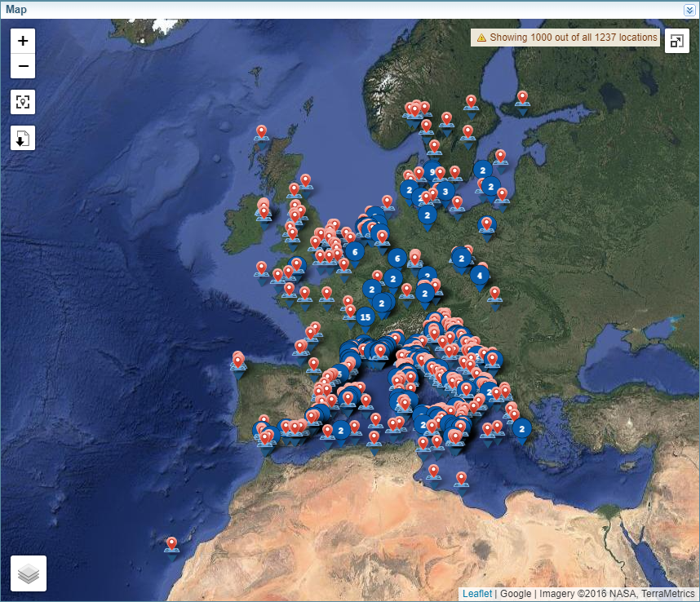Click the Map panel title
Screen dimensions: 700x602
(x=16, y=10)
